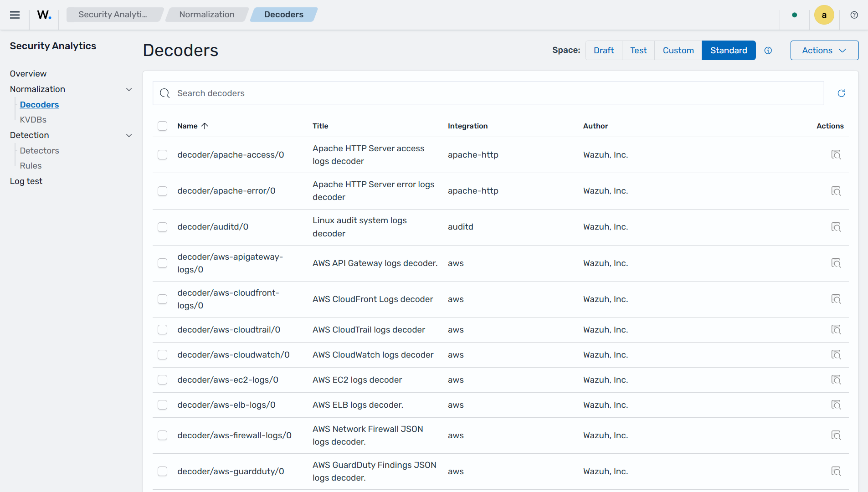
Task: Switch to the Custom space
Action: (x=678, y=51)
